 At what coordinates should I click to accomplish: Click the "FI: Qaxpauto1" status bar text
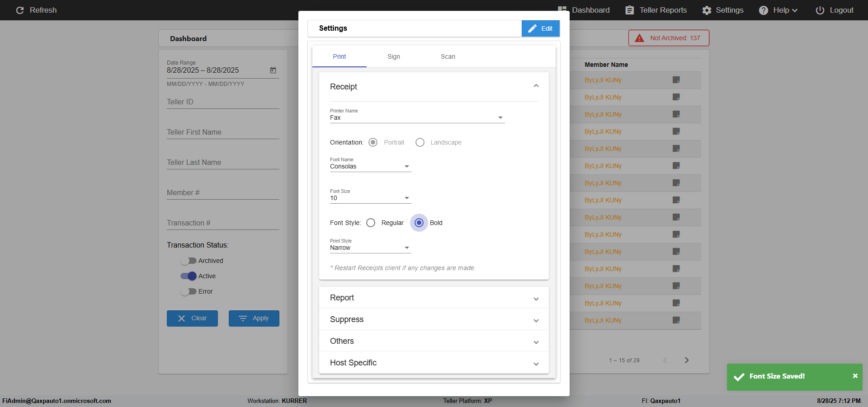point(661,401)
